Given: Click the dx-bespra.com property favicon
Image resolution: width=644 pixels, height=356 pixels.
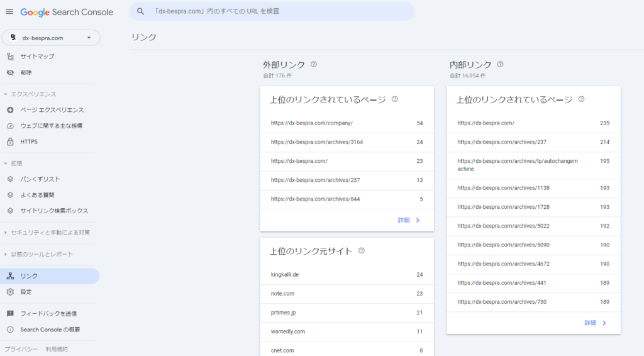Looking at the screenshot, I should coord(13,37).
